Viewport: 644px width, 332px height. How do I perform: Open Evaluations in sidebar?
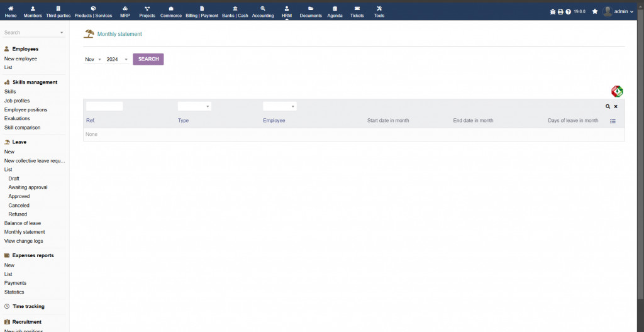[17, 118]
